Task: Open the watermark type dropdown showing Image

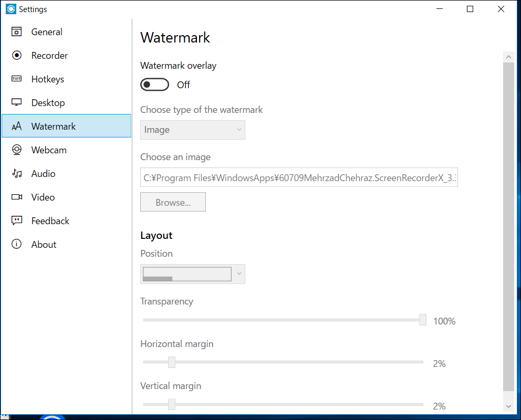Action: coord(192,130)
